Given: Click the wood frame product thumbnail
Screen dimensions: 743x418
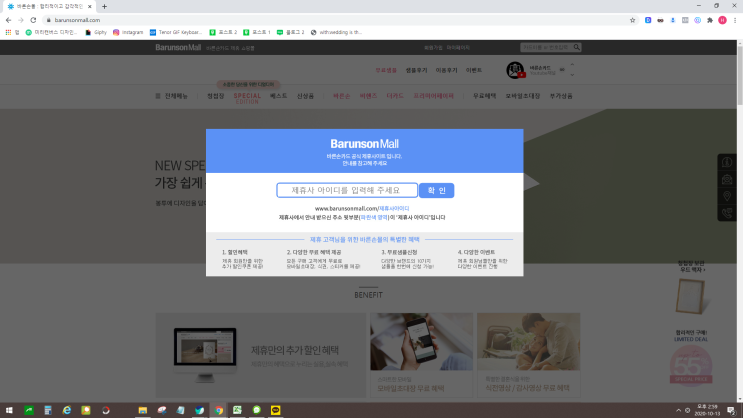Looking at the screenshot, I should point(691,296).
